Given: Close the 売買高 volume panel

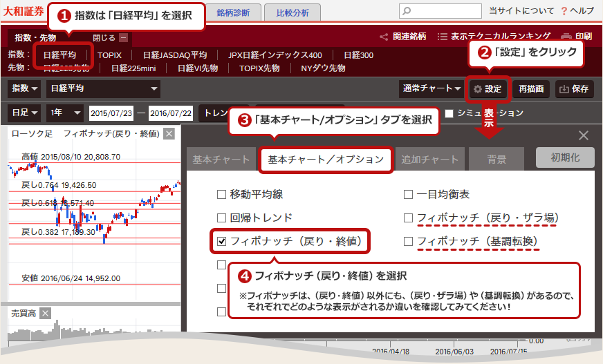Looking at the screenshot, I should [x=46, y=314].
